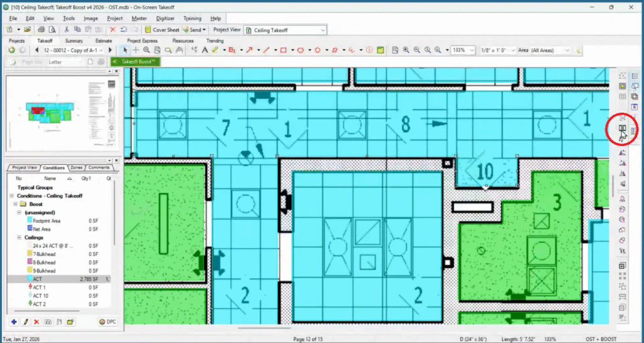This screenshot has width=644, height=343.
Task: Open the 1/8" = 1' 0" scale dropdown
Action: [x=514, y=50]
